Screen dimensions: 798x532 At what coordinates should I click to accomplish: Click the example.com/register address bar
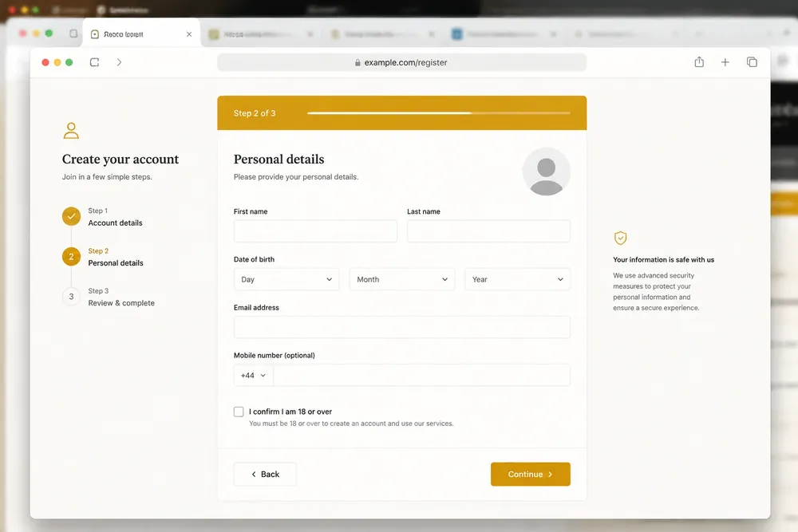click(402, 62)
